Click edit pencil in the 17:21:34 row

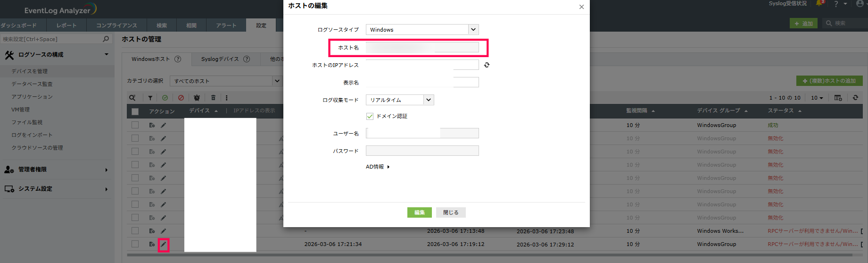[164, 245]
